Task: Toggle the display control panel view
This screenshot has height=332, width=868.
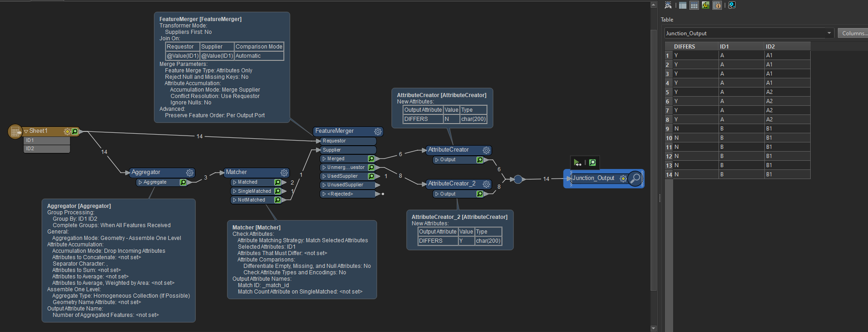Action: [683, 5]
